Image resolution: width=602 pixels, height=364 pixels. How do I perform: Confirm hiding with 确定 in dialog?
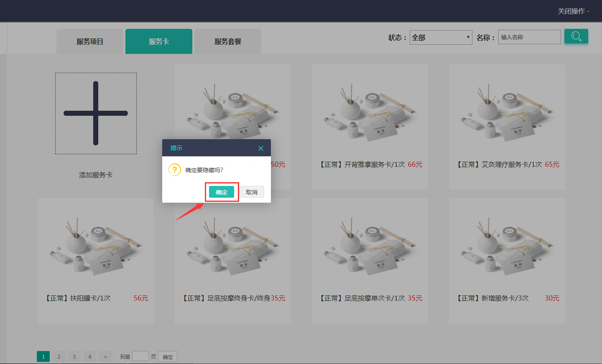(222, 192)
